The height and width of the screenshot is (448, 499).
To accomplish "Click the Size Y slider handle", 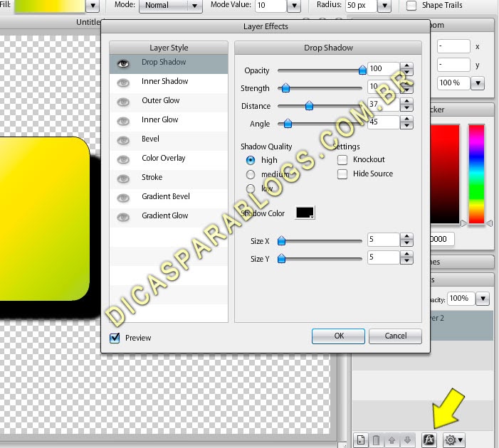I will coord(281,259).
